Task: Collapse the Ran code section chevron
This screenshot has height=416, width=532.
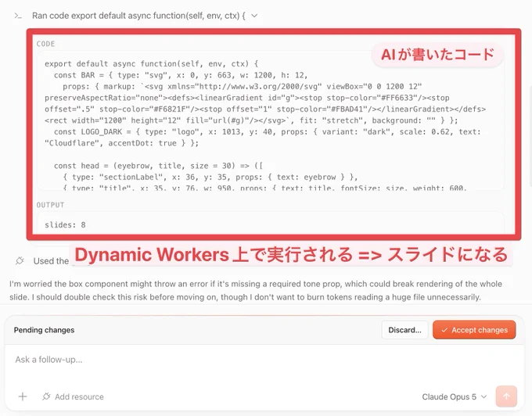Action: tap(254, 16)
